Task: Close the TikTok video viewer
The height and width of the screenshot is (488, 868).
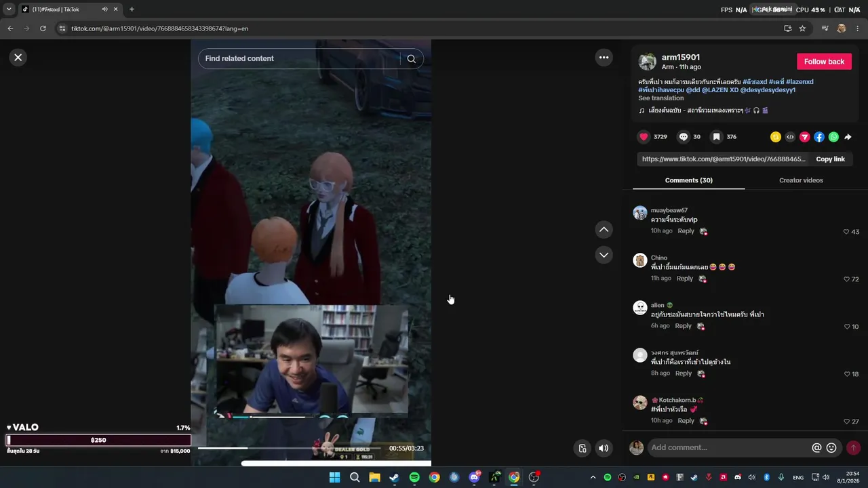Action: coord(18,58)
